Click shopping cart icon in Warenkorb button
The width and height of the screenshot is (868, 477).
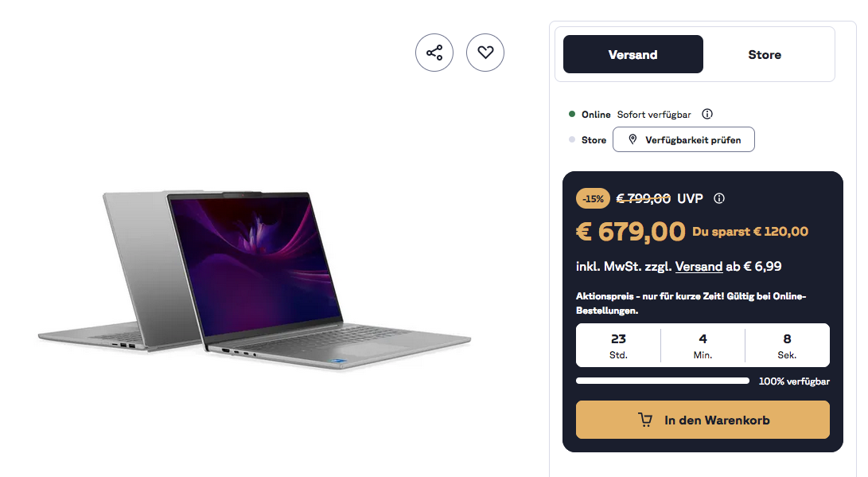tap(645, 420)
